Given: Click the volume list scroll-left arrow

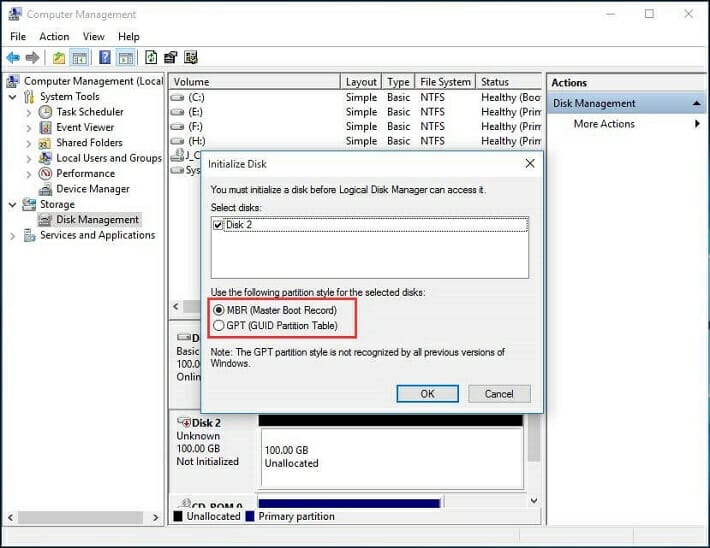Looking at the screenshot, I should point(176,306).
